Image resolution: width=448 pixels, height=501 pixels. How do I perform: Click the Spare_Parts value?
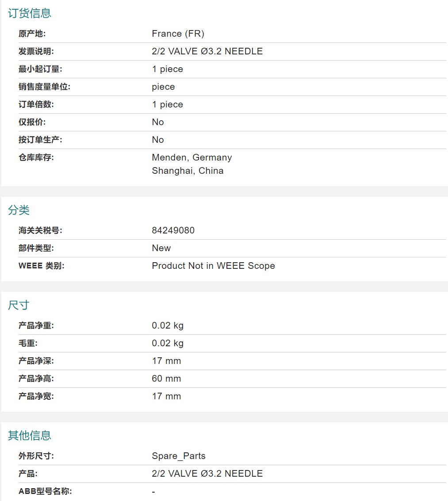tap(179, 456)
